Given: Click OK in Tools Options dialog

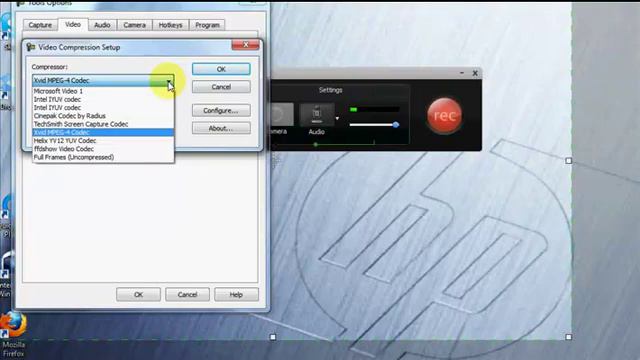Looking at the screenshot, I should pyautogui.click(x=138, y=294).
